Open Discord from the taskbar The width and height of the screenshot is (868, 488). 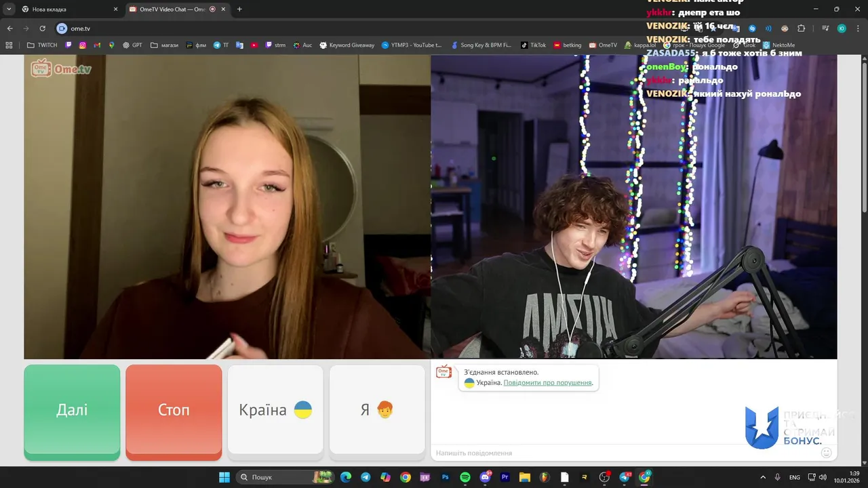tap(485, 477)
